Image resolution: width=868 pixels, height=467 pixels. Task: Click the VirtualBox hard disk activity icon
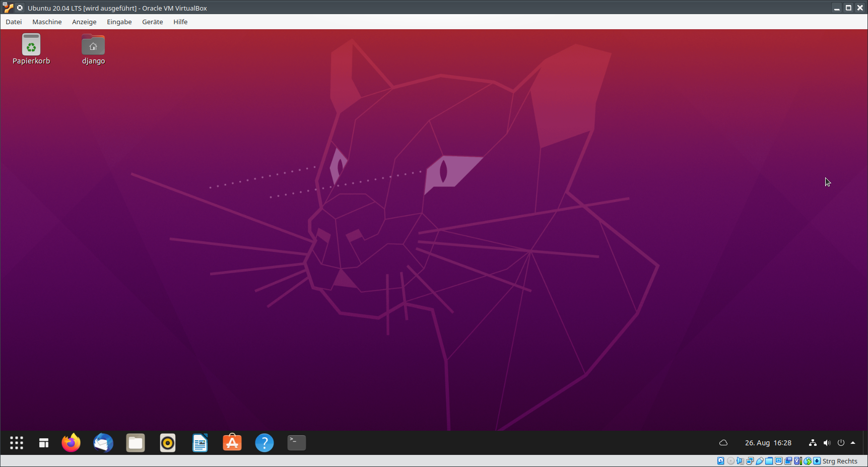[720, 461]
